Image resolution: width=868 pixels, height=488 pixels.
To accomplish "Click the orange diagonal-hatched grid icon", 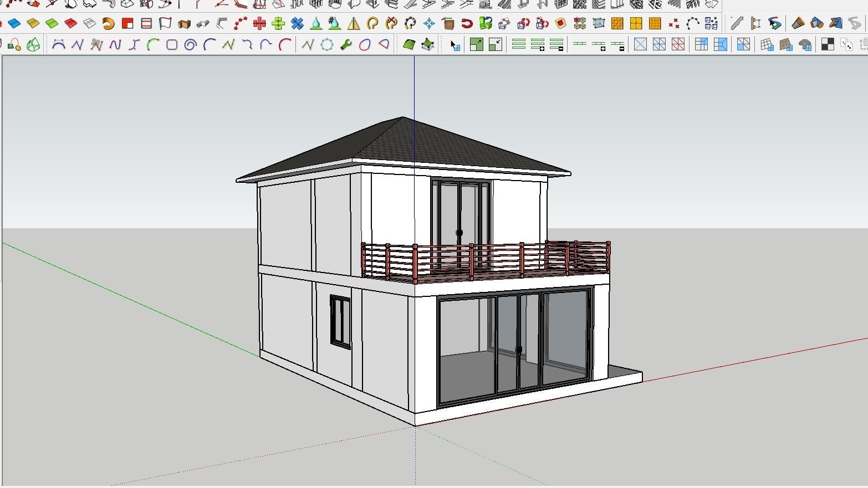I will (617, 23).
